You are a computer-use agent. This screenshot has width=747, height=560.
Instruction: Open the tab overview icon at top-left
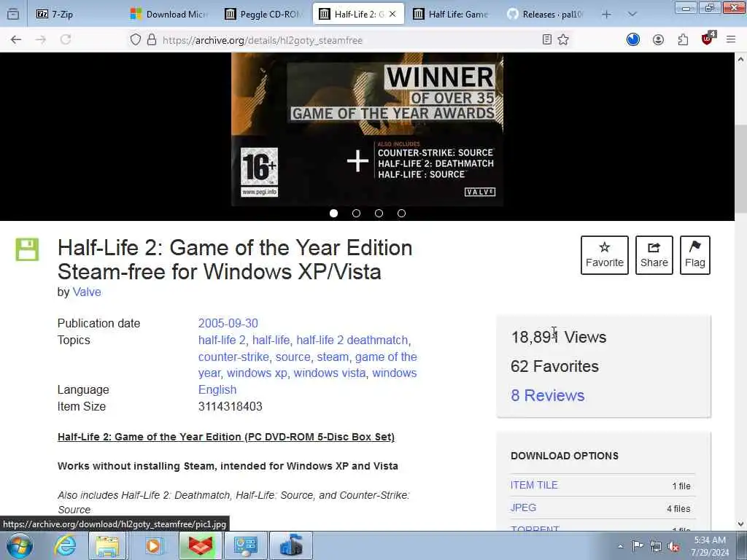point(13,15)
